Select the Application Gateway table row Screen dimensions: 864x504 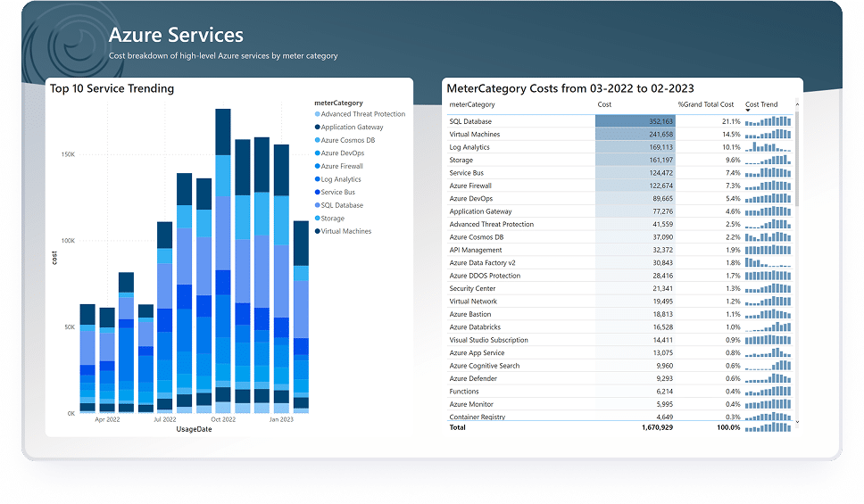point(620,211)
